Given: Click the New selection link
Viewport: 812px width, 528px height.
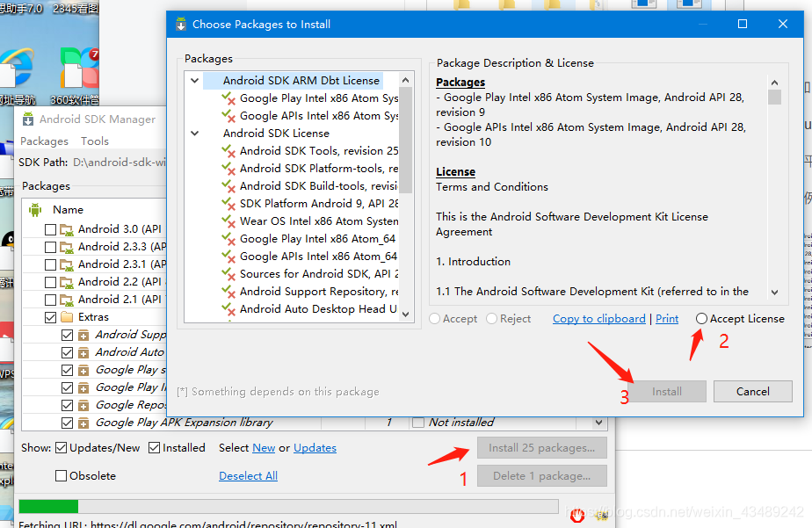Looking at the screenshot, I should pos(264,448).
